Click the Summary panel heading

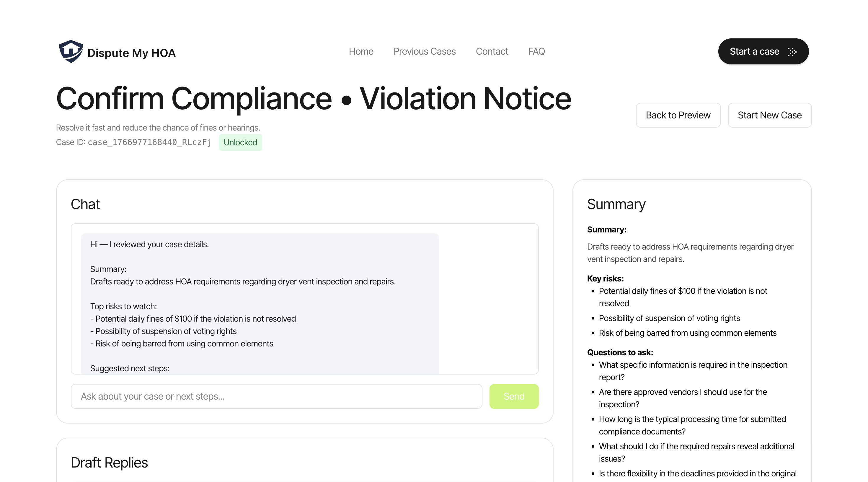coord(616,204)
